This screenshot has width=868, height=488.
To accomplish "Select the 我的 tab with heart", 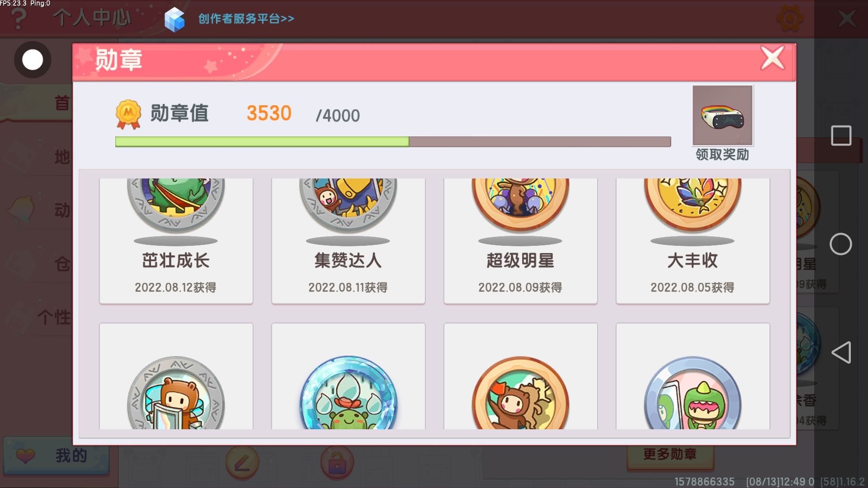I will click(56, 455).
